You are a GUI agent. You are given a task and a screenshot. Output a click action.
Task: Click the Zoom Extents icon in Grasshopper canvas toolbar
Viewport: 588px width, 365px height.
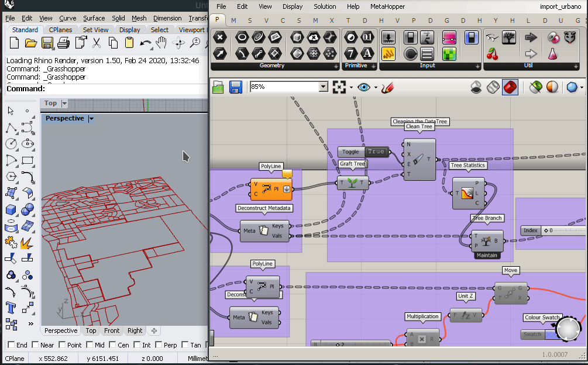[x=339, y=88]
